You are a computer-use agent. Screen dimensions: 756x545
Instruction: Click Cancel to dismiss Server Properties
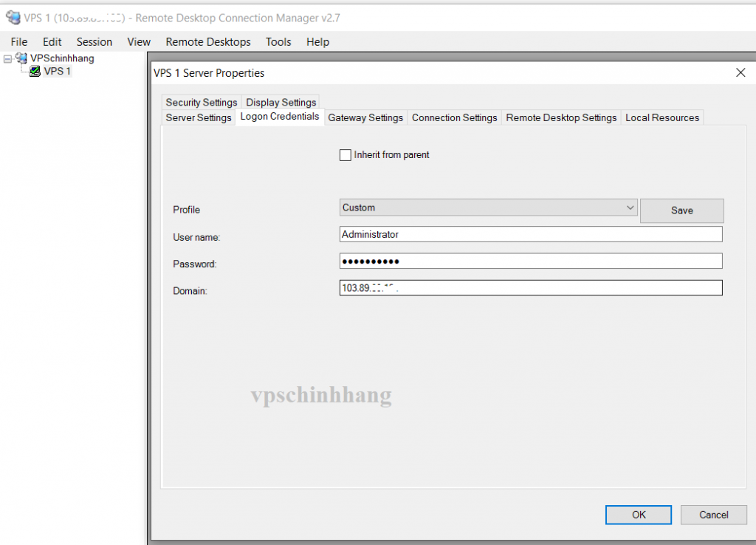point(714,515)
